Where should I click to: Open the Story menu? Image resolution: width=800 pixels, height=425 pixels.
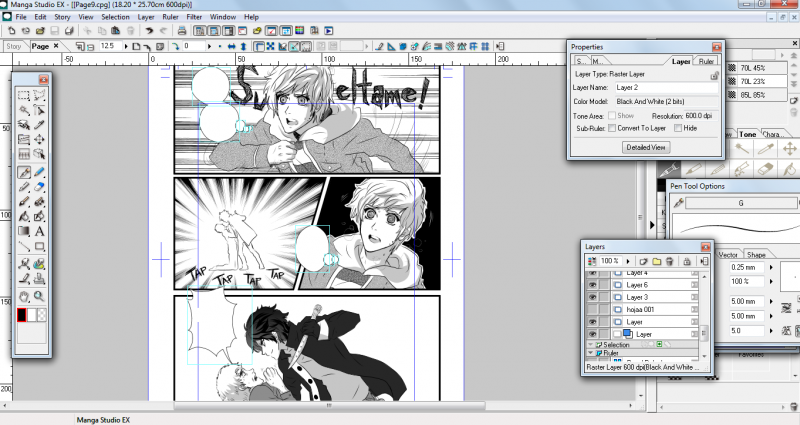62,17
